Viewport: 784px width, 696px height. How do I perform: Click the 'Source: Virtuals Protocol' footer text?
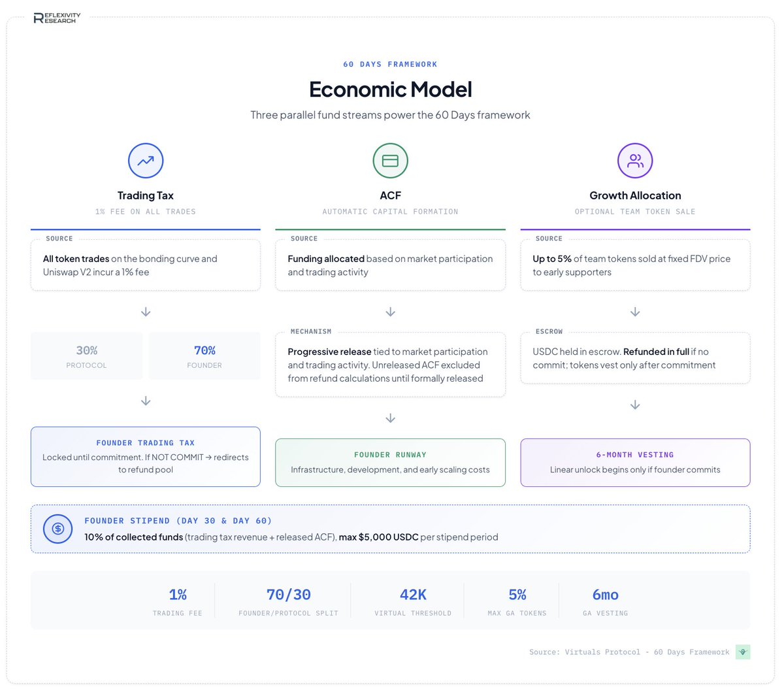pos(629,652)
